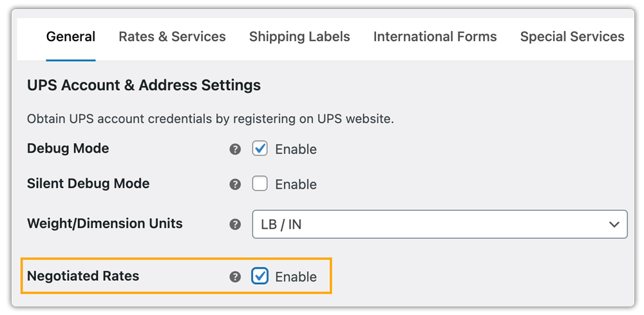The width and height of the screenshot is (644, 315).
Task: Open the Special Services tab
Action: pyautogui.click(x=572, y=37)
